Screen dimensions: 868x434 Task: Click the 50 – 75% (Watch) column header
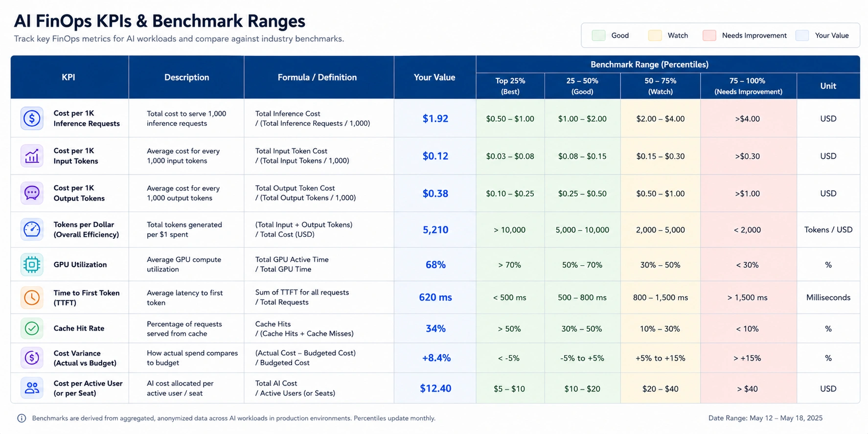660,86
